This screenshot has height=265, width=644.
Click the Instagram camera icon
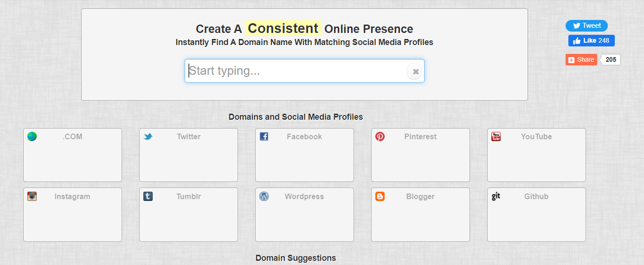(32, 196)
